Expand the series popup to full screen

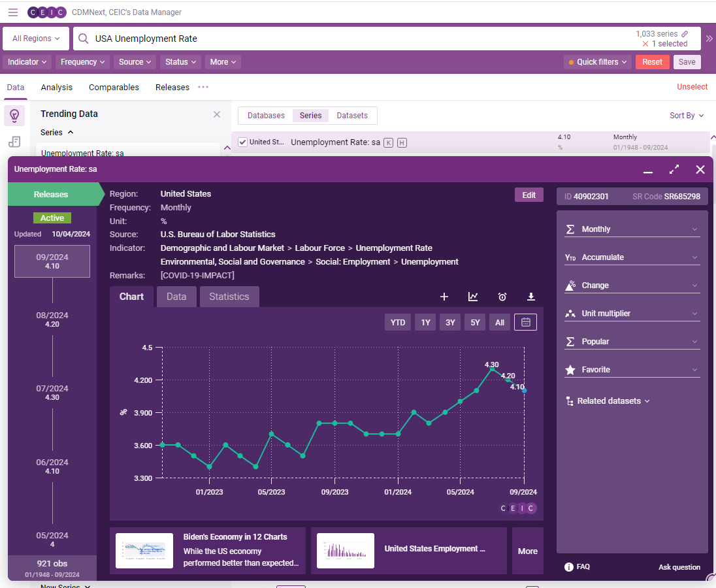[674, 169]
